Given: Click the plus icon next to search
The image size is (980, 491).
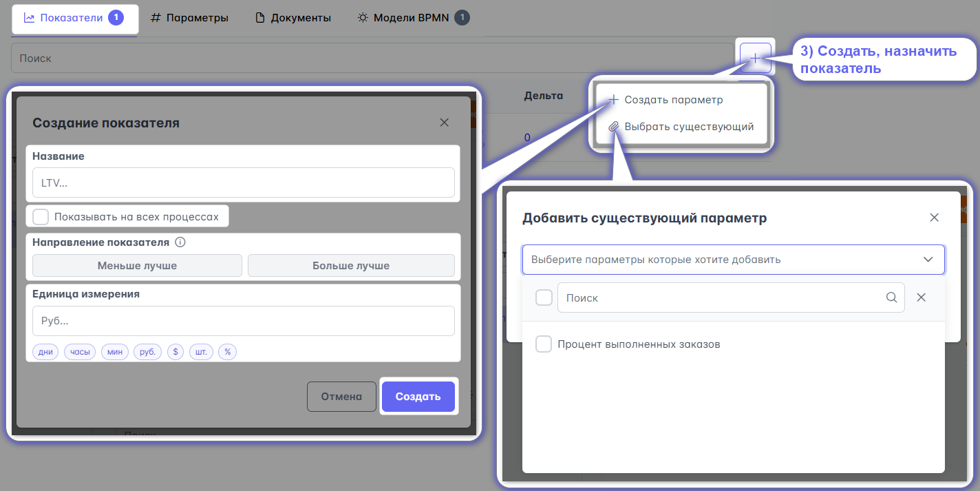Looking at the screenshot, I should 755,59.
